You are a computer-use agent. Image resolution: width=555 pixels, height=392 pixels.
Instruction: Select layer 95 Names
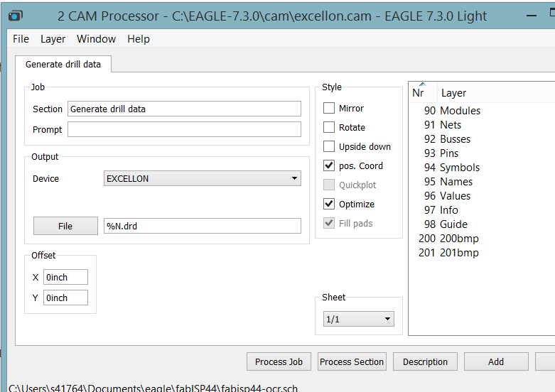[x=482, y=182]
